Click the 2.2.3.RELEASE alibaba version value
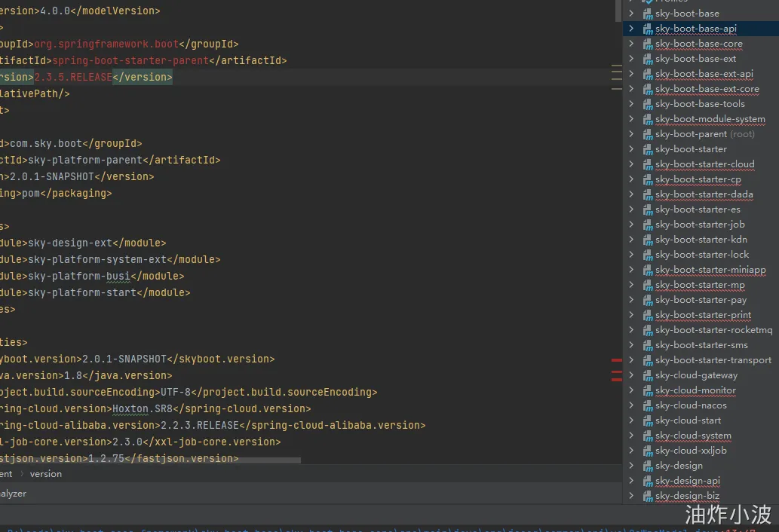 (x=200, y=425)
